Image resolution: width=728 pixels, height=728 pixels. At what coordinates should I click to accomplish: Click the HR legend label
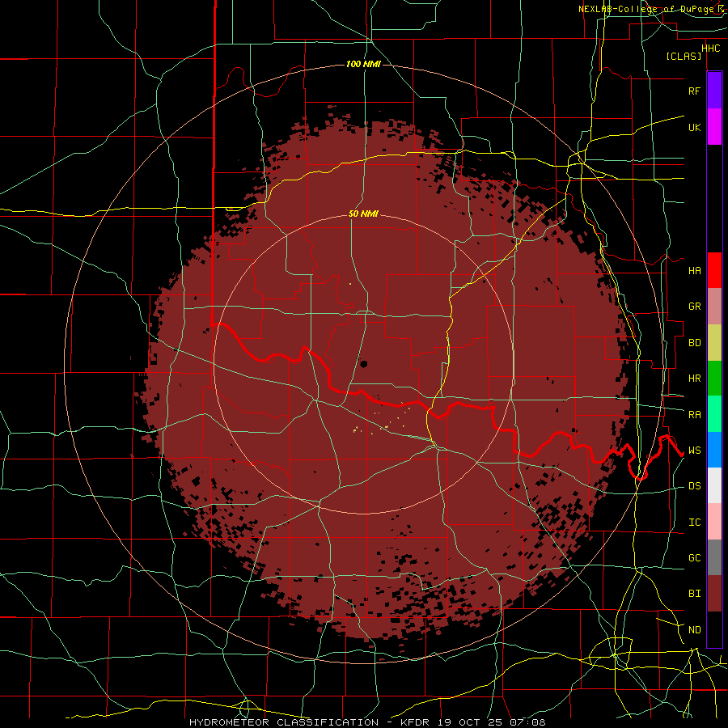(694, 379)
